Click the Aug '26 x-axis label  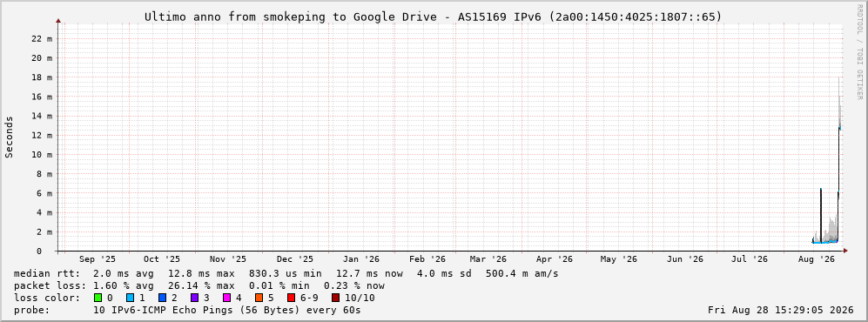point(818,259)
